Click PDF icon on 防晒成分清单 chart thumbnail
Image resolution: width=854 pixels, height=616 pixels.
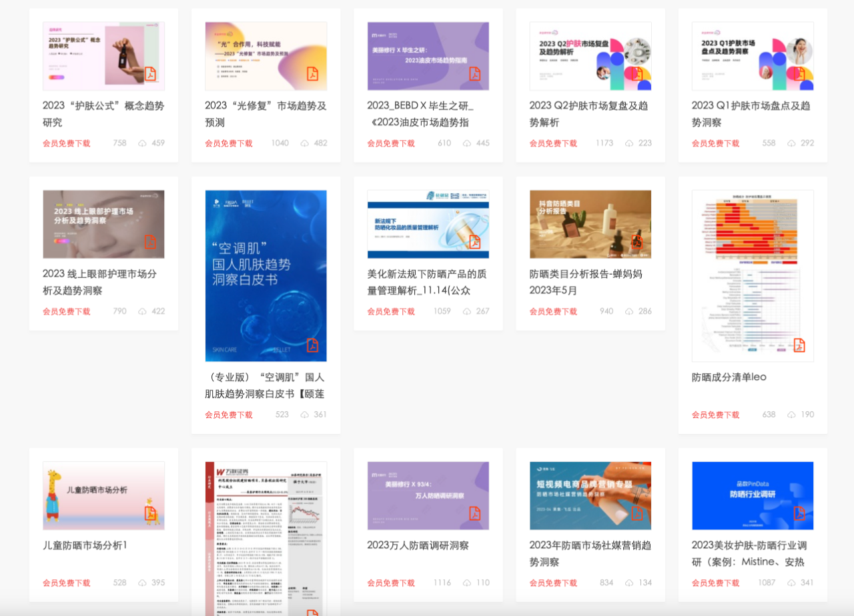(799, 345)
